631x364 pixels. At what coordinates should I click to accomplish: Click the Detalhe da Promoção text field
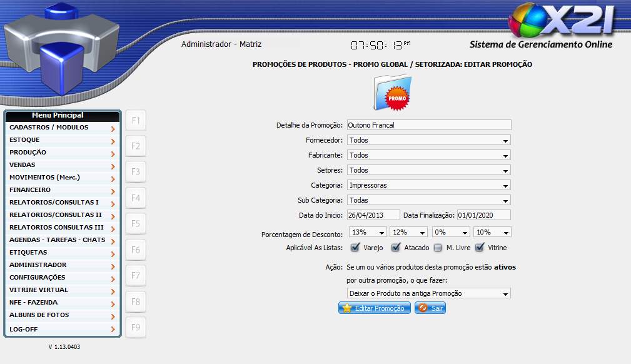point(428,125)
